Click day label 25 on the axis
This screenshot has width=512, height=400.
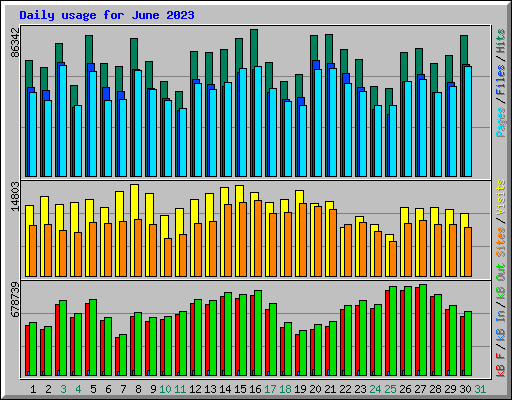coord(390,389)
